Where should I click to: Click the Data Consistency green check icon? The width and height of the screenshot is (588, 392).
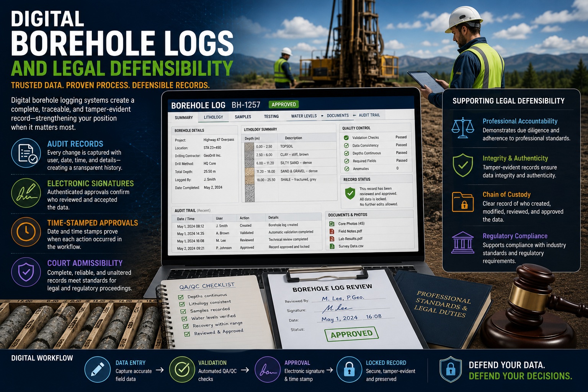click(x=346, y=145)
